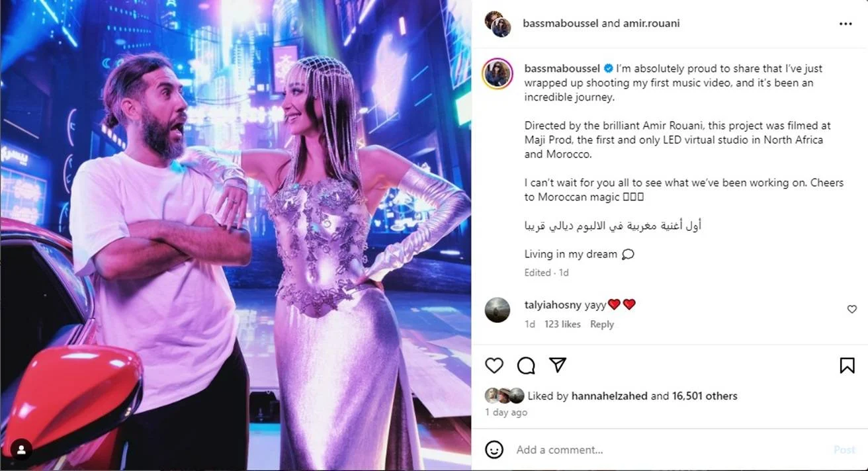
Task: Like talyiahosny's comment with the small heart
Action: (x=851, y=309)
